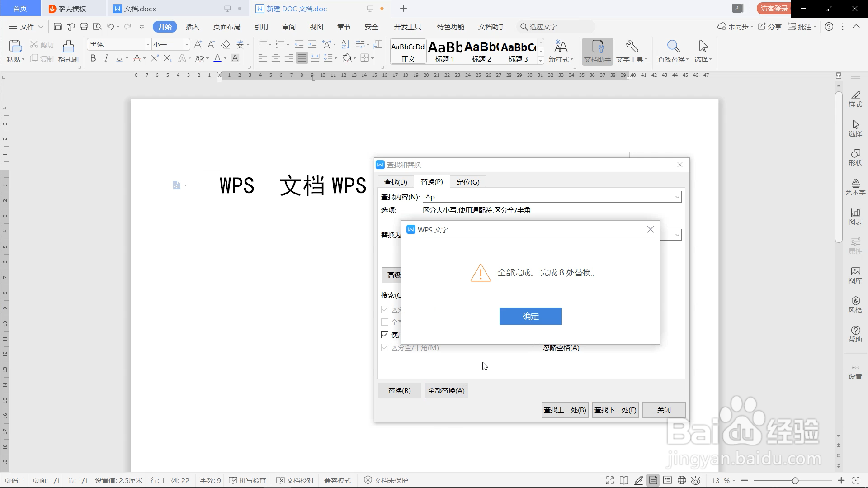
Task: Click the 新样式 icon
Action: tap(561, 50)
